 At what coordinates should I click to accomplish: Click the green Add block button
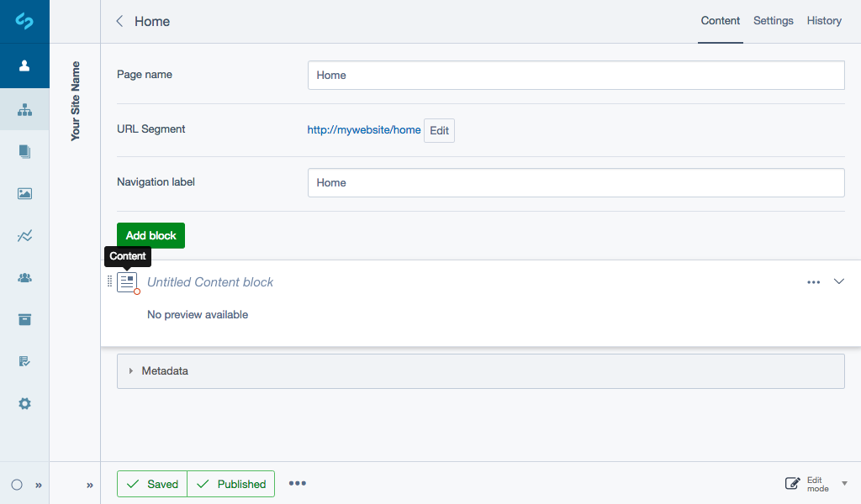tap(151, 235)
